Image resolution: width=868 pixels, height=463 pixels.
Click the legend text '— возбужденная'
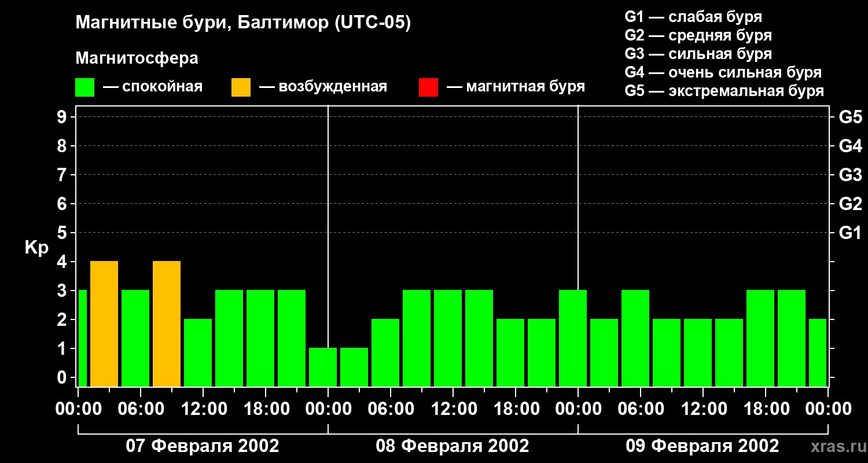pos(323,87)
